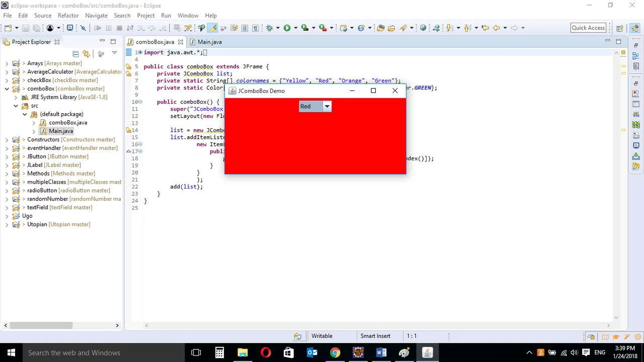Collapse the comboBox project node
The height and width of the screenshot is (362, 644).
7,88
